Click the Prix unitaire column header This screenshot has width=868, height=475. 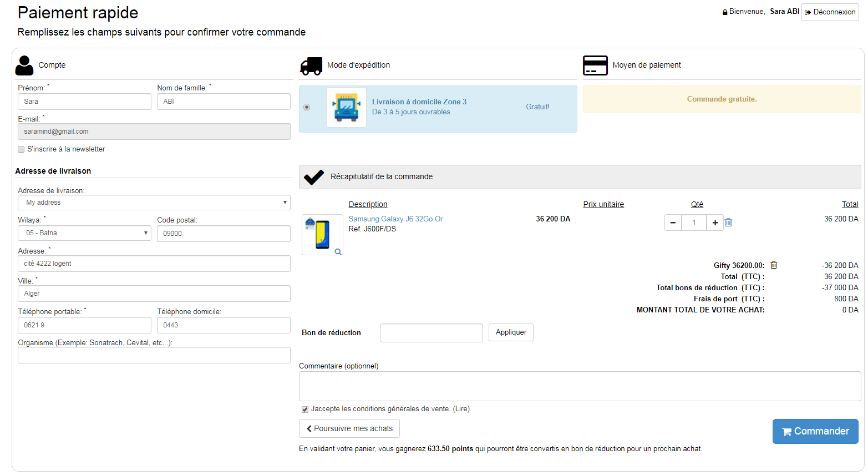603,204
